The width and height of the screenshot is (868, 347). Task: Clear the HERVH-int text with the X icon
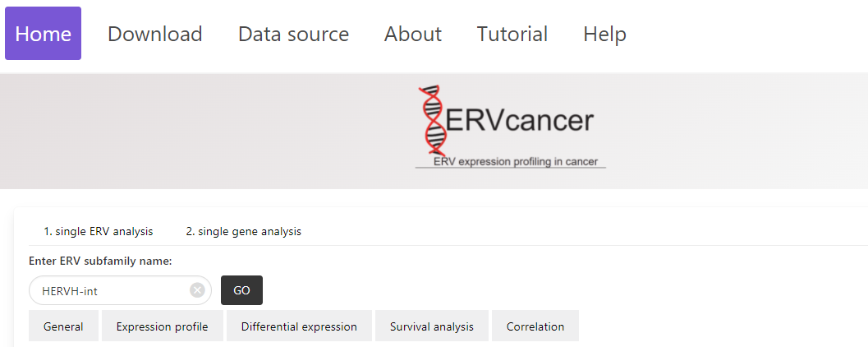tap(197, 290)
